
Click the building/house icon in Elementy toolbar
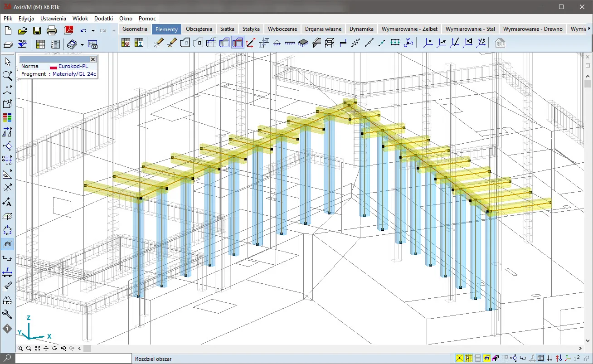500,43
